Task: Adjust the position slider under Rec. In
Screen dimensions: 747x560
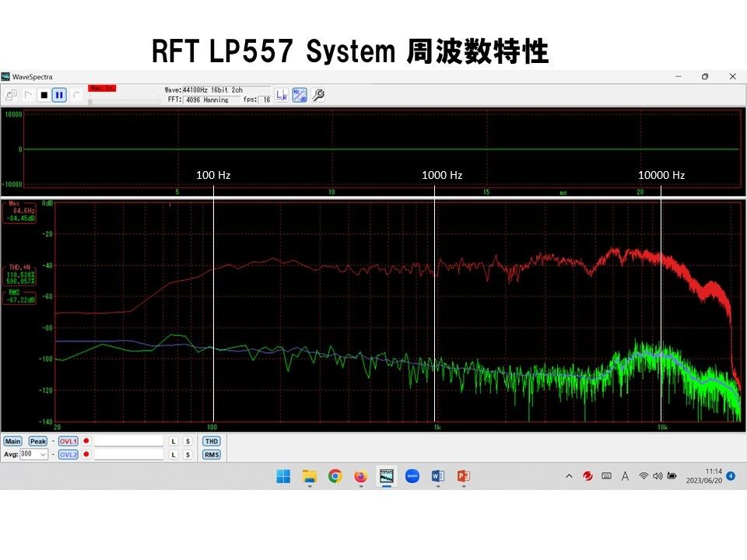Action: click(124, 101)
